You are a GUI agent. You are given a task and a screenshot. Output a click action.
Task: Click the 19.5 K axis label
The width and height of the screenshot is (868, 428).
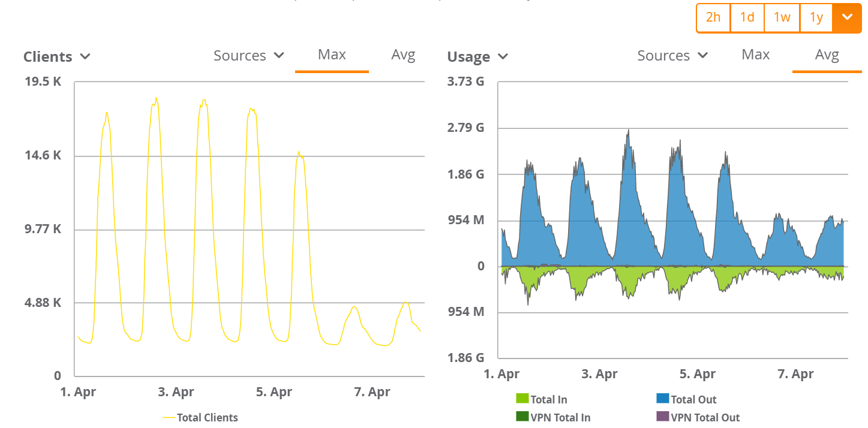43,82
